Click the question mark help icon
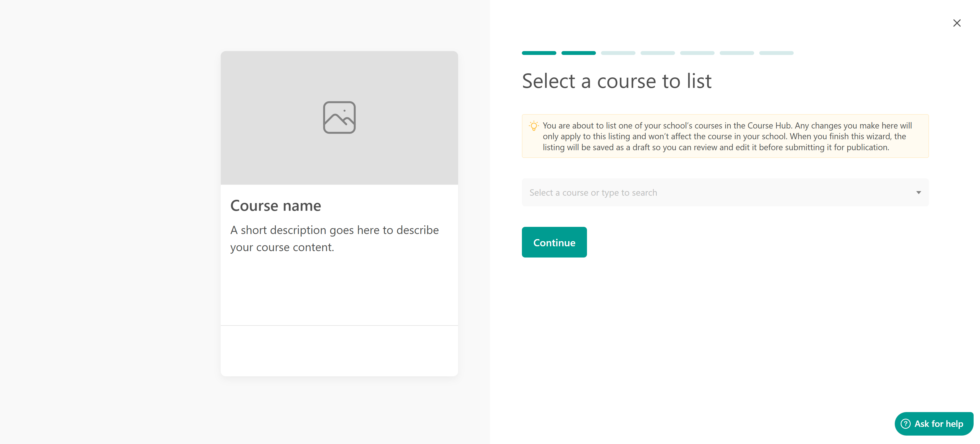The height and width of the screenshot is (444, 980). (x=905, y=424)
